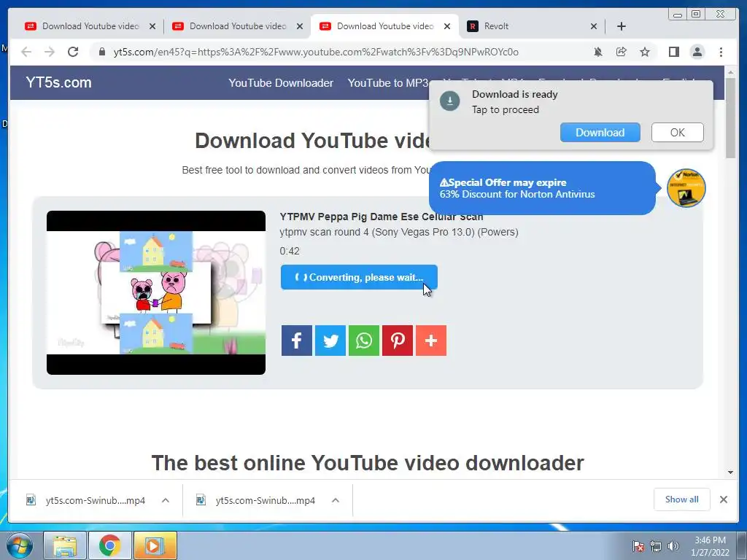The image size is (747, 560).
Task: Click the muted notifications bell icon
Action: (598, 52)
